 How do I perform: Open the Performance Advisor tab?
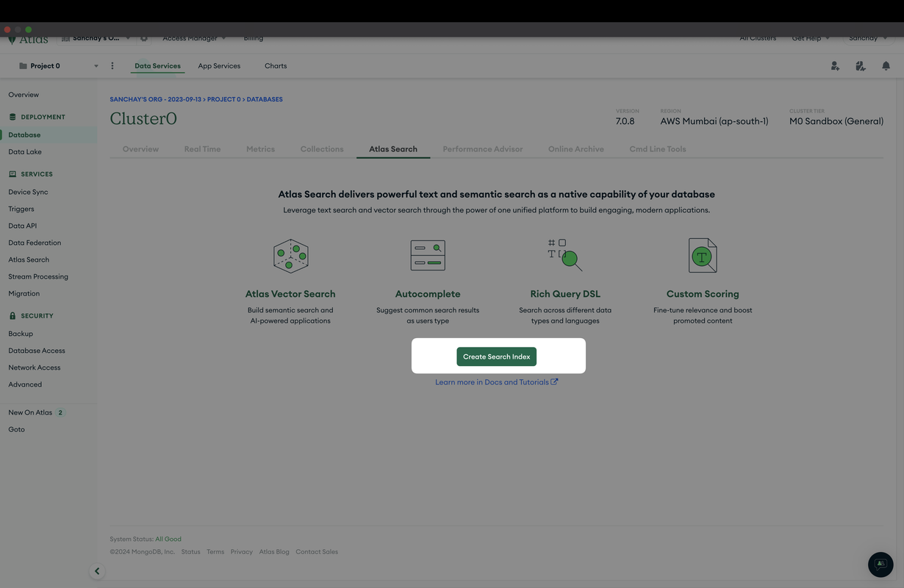483,149
